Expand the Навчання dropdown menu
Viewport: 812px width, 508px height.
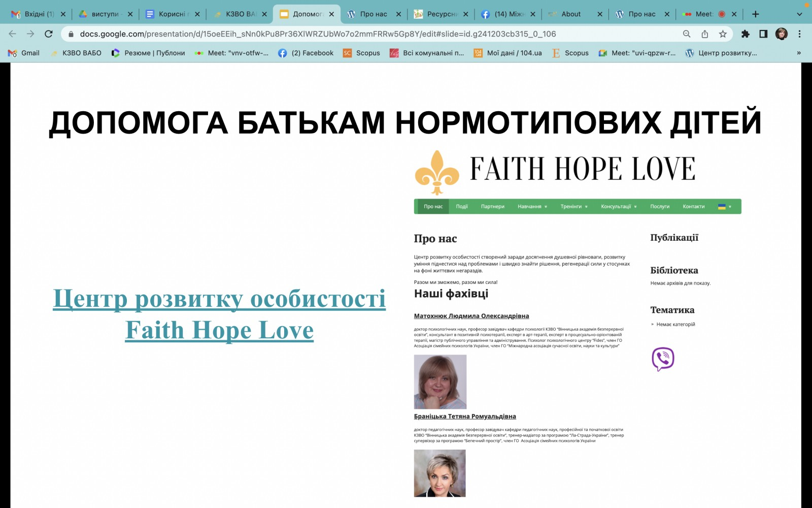532,206
